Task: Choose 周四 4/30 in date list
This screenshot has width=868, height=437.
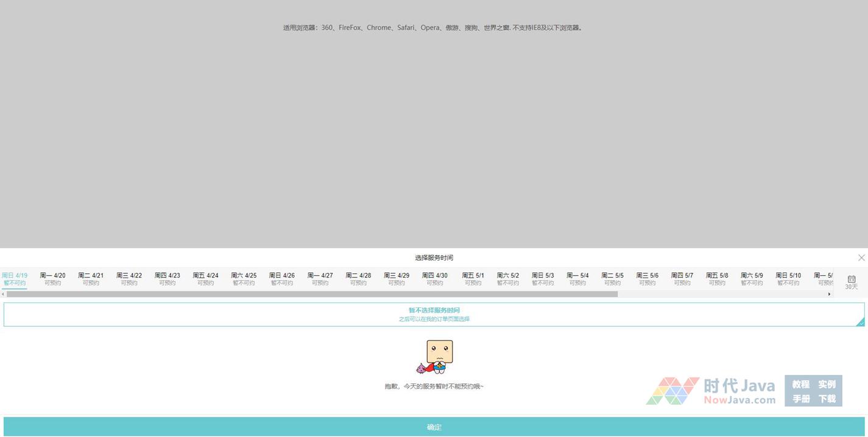Action: pyautogui.click(x=435, y=279)
